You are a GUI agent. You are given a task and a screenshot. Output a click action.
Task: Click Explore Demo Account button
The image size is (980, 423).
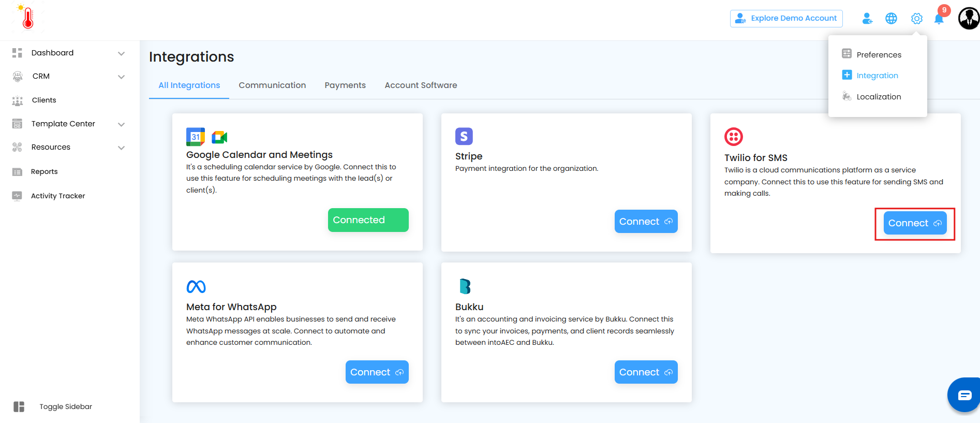click(x=786, y=19)
